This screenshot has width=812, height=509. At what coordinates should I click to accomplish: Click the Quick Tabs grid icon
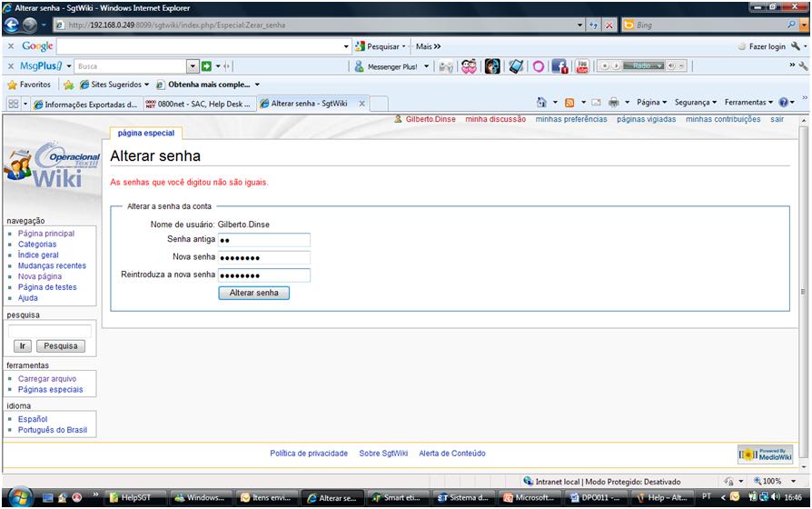tap(10, 103)
